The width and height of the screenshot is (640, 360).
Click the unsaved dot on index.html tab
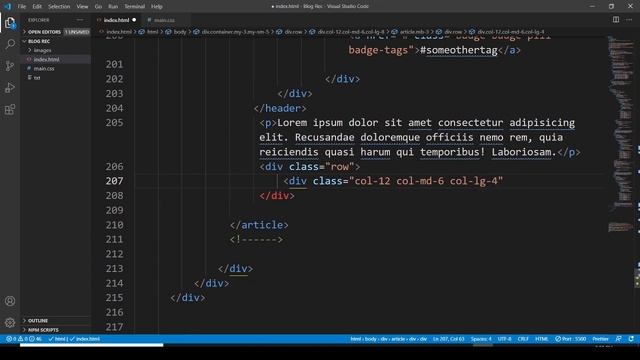click(x=134, y=20)
